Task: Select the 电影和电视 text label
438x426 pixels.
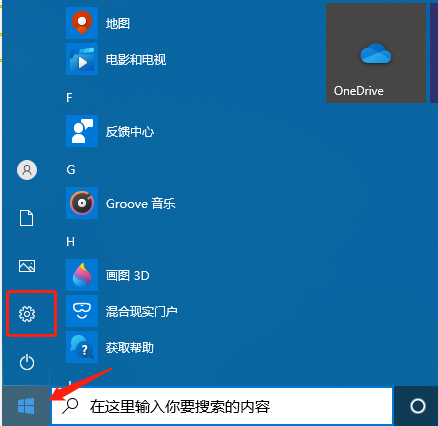Action: pyautogui.click(x=136, y=59)
